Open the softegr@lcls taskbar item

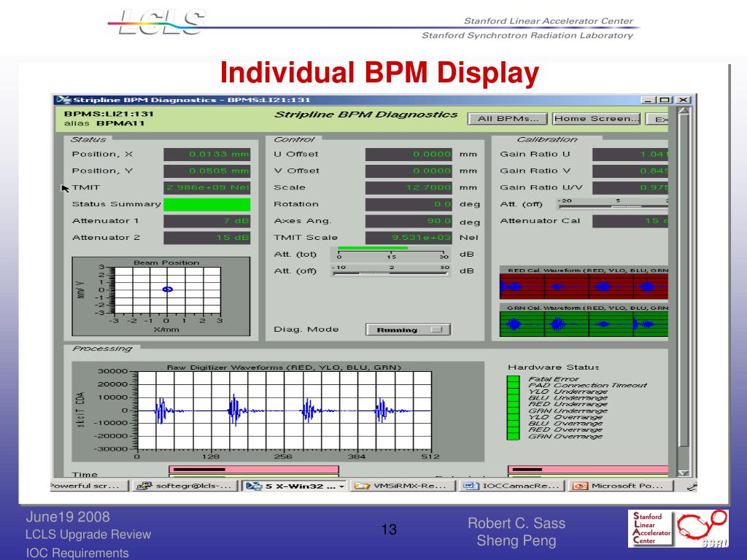pyautogui.click(x=185, y=486)
